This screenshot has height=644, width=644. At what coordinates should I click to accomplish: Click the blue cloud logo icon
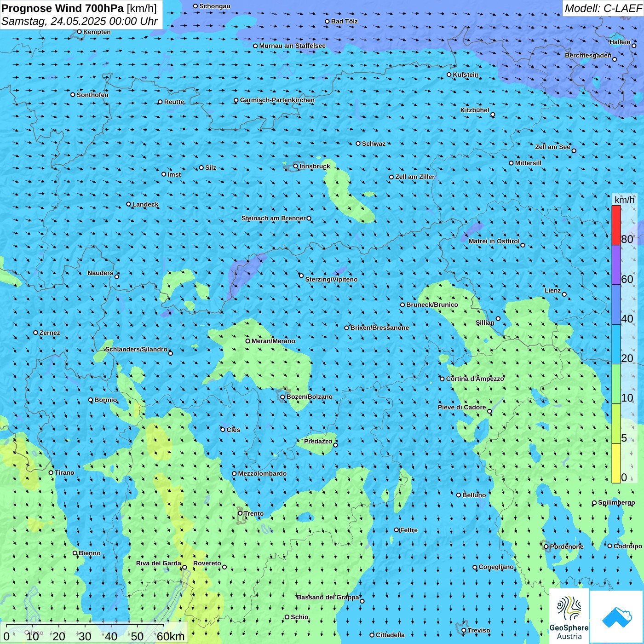[617, 617]
